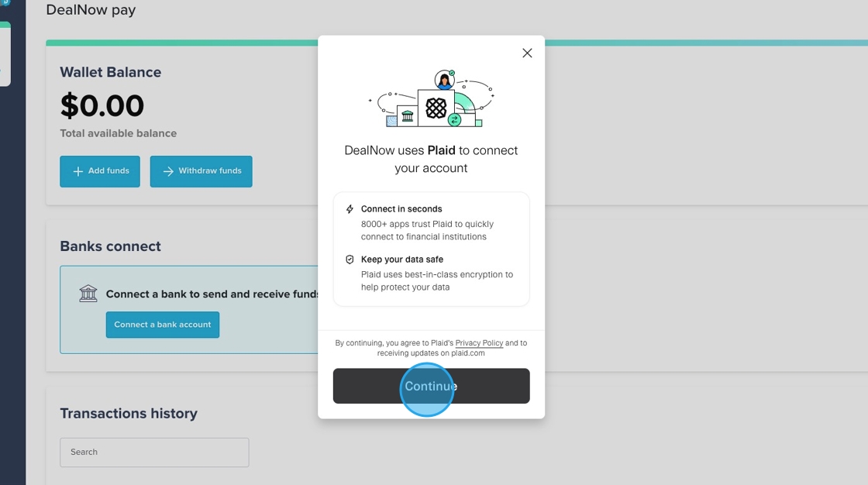Click the '8000+ apps trust Plaid' description
This screenshot has height=485, width=868.
click(x=427, y=230)
